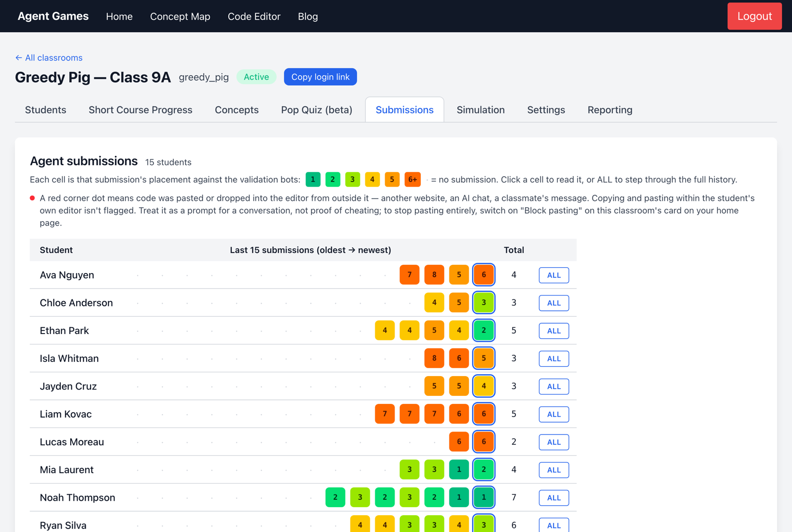Open Isla Whitman's placement 8 submission
The height and width of the screenshot is (532, 792).
pos(434,358)
